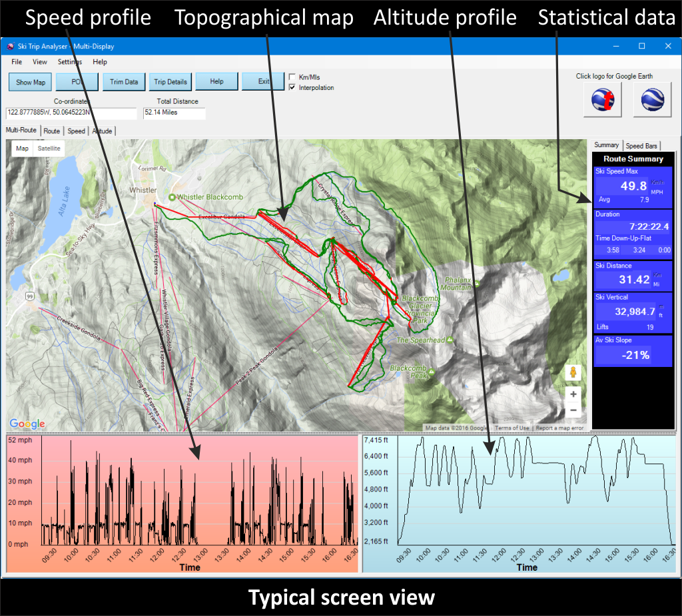The image size is (682, 616).
Task: Zoom in on the map
Action: pyautogui.click(x=573, y=394)
